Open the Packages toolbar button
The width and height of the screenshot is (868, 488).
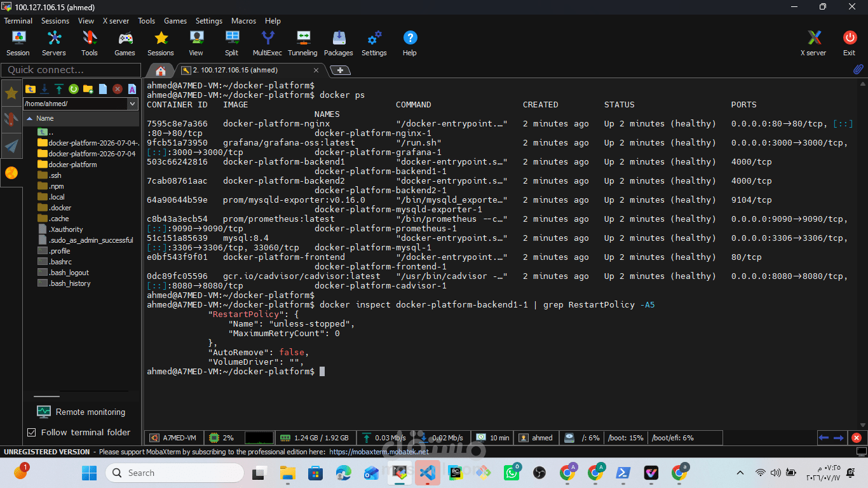click(339, 43)
